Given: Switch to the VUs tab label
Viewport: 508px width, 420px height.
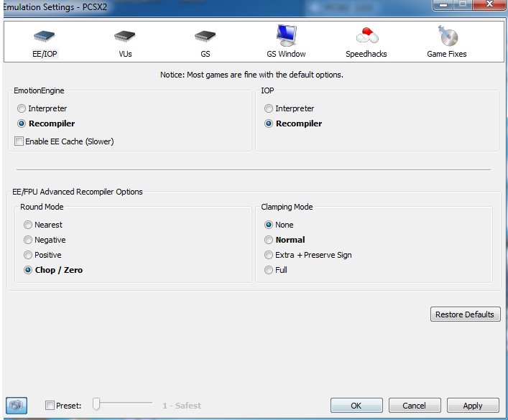Looking at the screenshot, I should coord(125,54).
